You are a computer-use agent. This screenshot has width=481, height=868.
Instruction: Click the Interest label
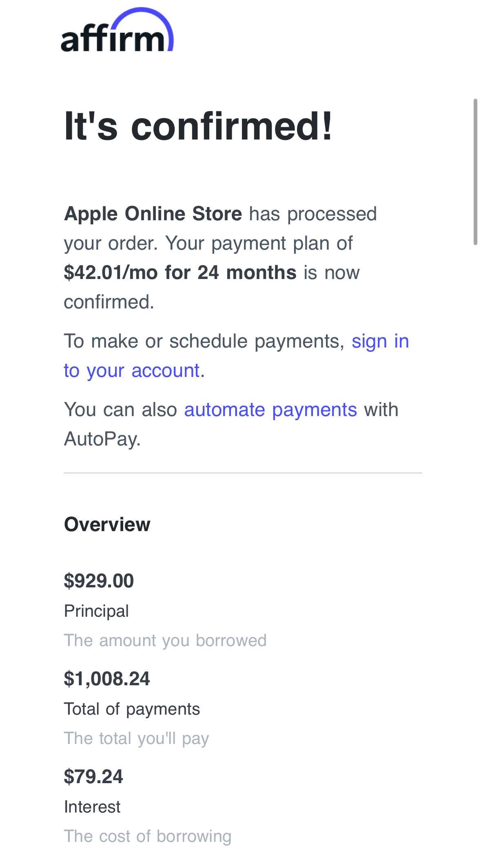coord(91,807)
